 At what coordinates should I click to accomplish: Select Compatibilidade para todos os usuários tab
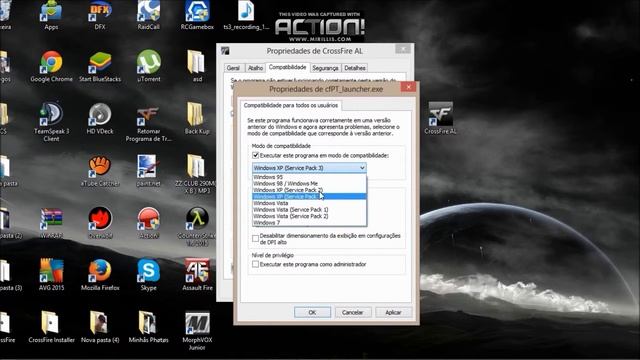(x=291, y=105)
